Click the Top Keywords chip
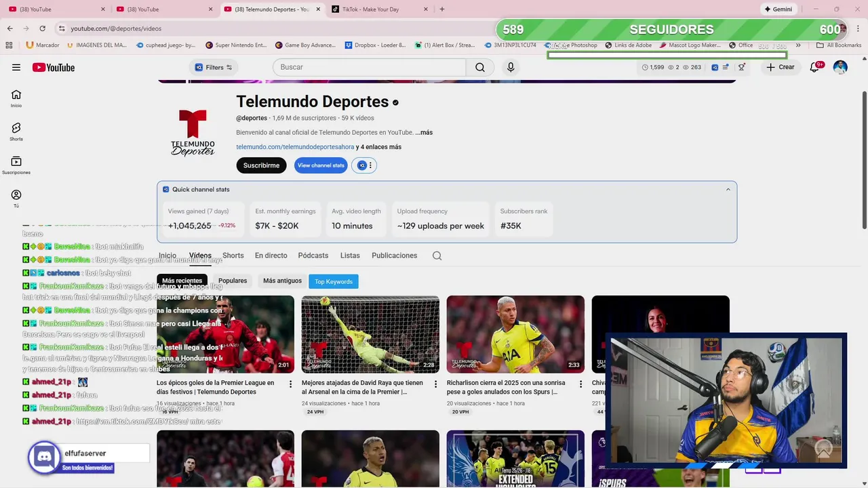 (x=334, y=281)
